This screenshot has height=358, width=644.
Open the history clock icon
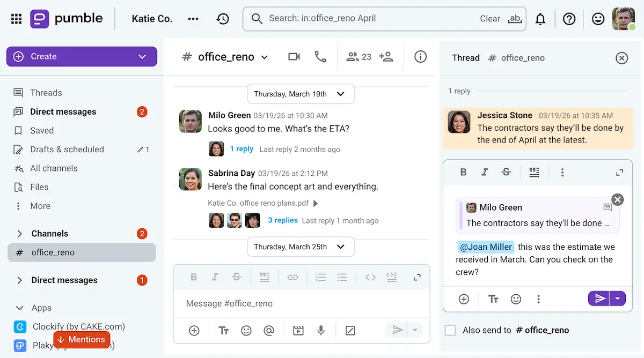click(x=223, y=19)
